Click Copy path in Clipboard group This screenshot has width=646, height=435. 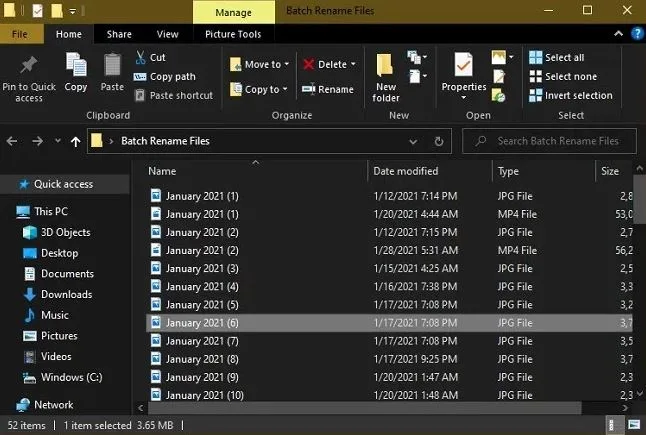point(165,77)
